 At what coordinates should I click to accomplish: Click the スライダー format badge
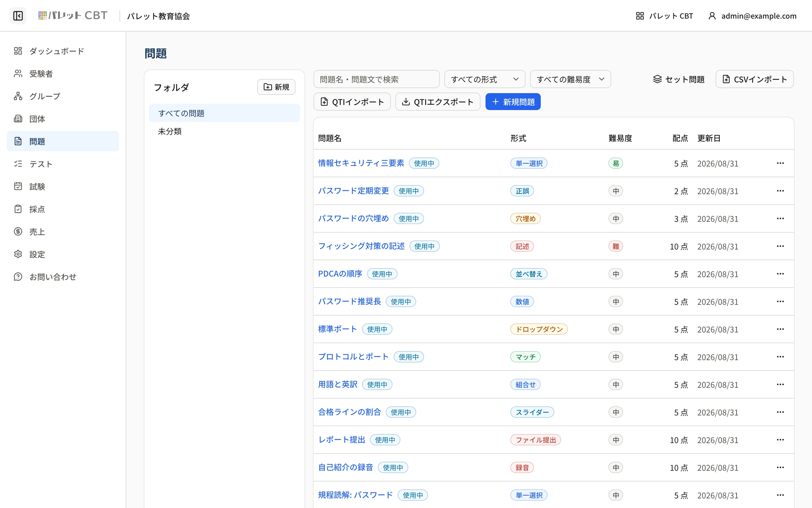532,412
